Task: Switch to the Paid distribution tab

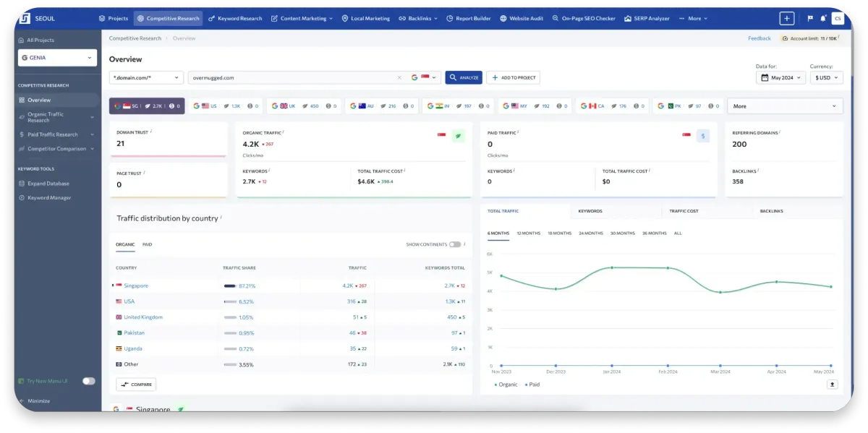Action: tap(147, 244)
